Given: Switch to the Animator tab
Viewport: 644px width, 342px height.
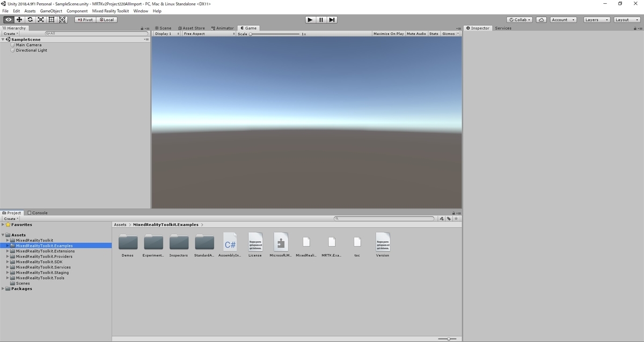Looking at the screenshot, I should click(223, 28).
